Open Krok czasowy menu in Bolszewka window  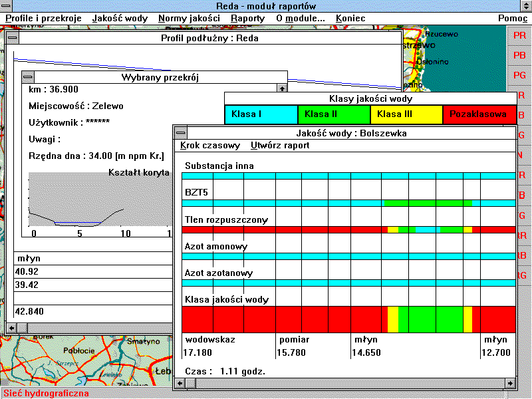tap(210, 146)
